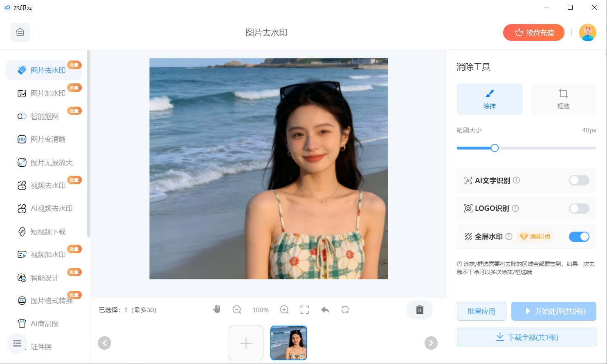Click the fit-to-screen icon
Image resolution: width=607 pixels, height=364 pixels.
click(305, 310)
